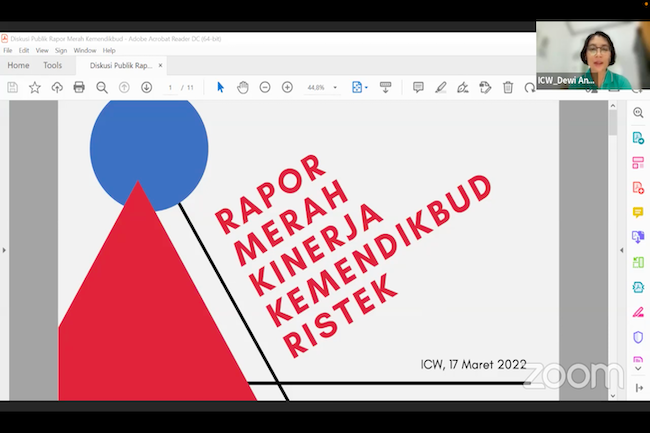650x433 pixels.
Task: Go to next page arrow
Action: (146, 88)
